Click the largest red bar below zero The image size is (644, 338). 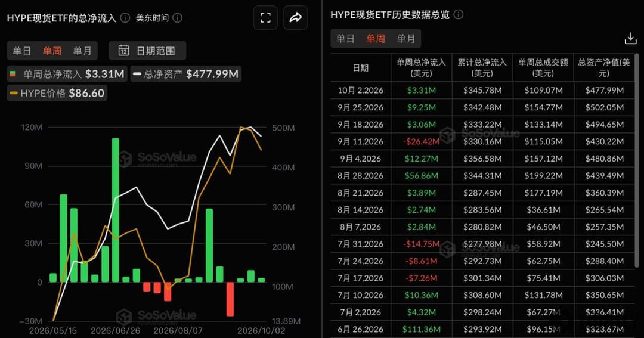click(x=230, y=299)
